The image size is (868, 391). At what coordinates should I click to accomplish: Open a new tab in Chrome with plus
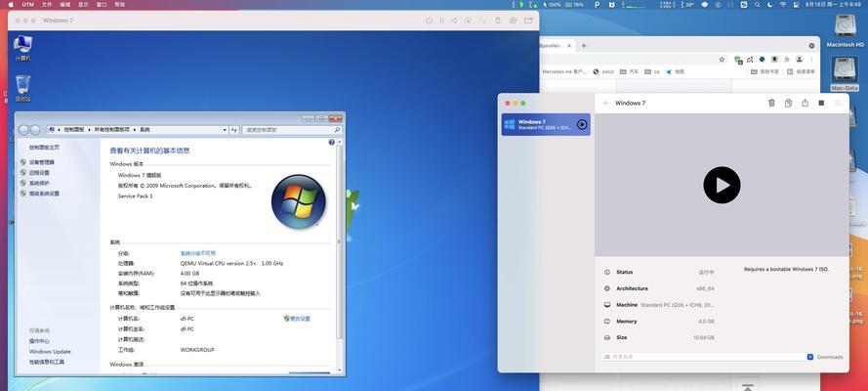tap(584, 46)
